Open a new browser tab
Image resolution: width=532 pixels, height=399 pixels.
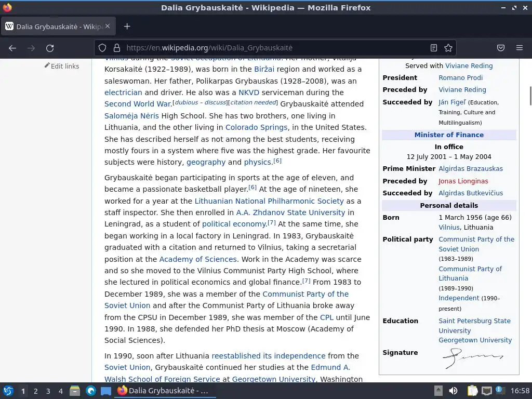[x=127, y=26]
